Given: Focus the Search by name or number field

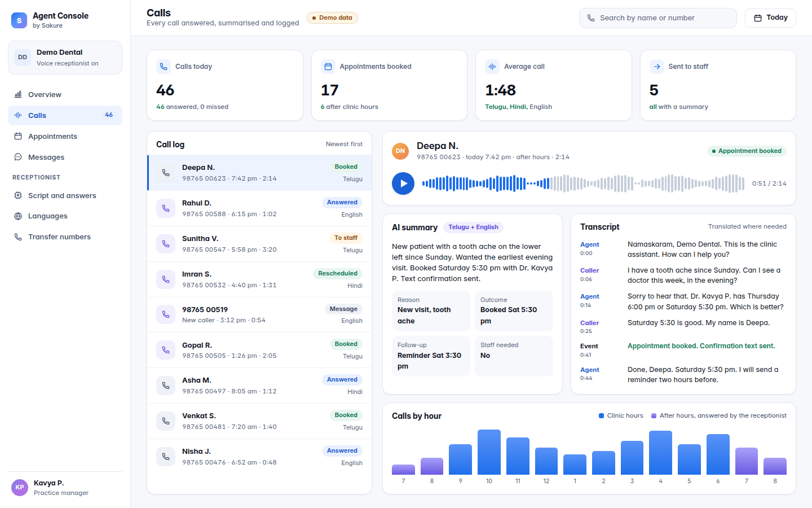Looking at the screenshot, I should pos(658,18).
